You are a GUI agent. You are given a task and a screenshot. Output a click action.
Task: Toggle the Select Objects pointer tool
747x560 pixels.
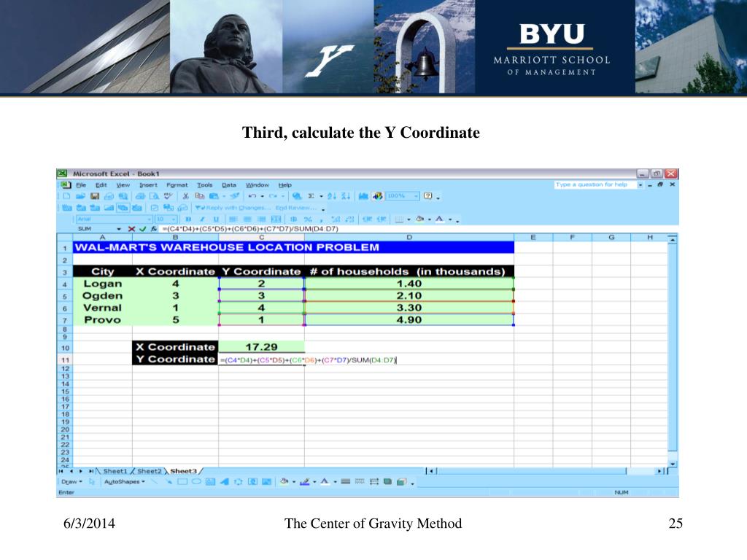[x=92, y=482]
